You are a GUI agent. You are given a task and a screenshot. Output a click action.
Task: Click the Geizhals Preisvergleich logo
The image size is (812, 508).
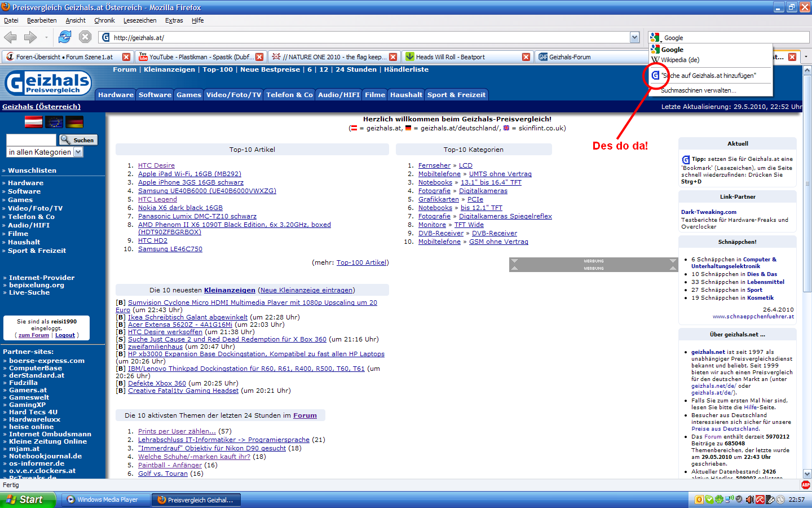click(48, 82)
